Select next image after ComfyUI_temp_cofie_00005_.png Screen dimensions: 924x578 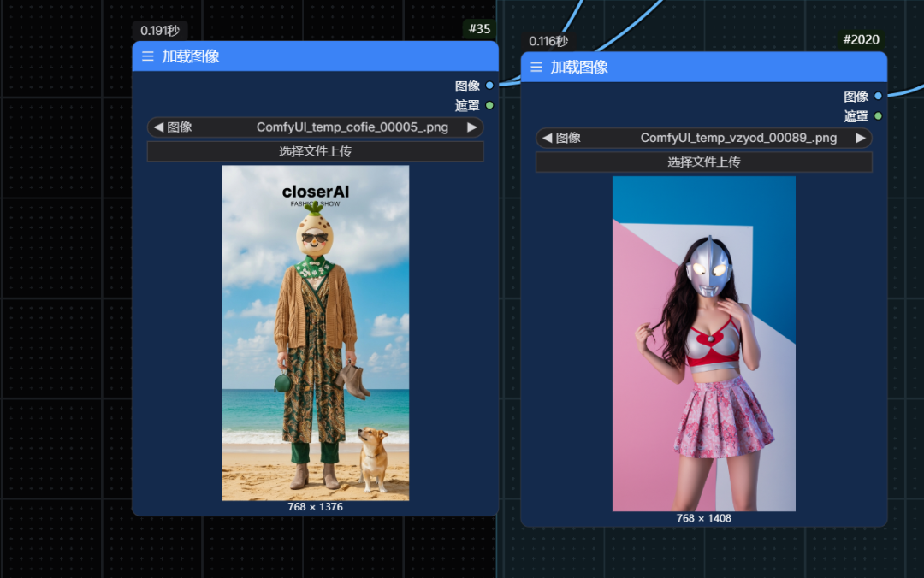tap(472, 127)
